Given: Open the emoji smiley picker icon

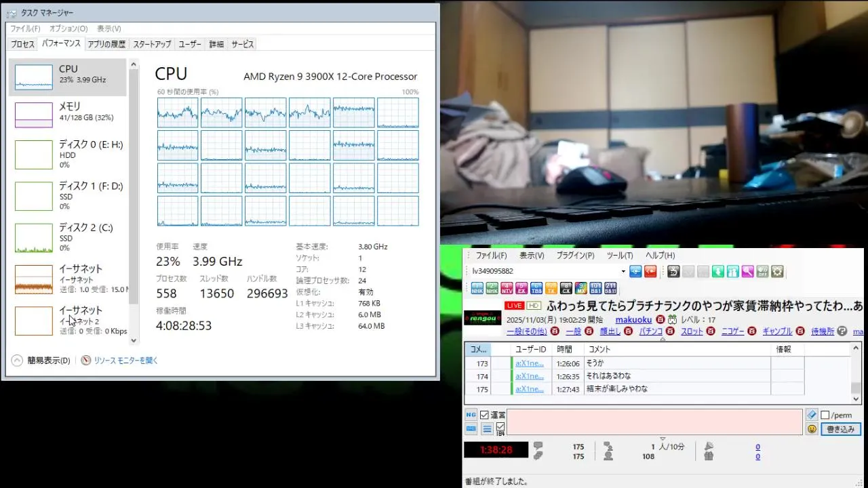Looking at the screenshot, I should point(812,429).
